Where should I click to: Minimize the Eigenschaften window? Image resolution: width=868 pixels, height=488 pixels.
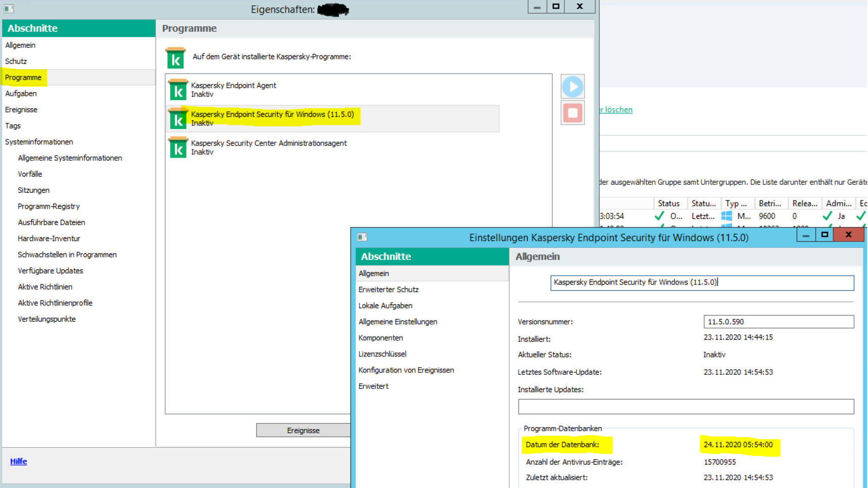537,7
